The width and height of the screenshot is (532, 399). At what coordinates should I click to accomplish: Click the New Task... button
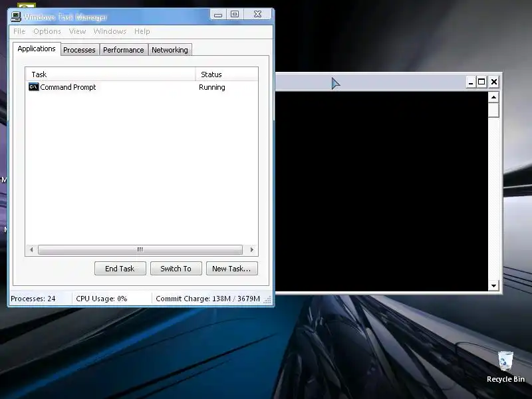click(x=231, y=269)
